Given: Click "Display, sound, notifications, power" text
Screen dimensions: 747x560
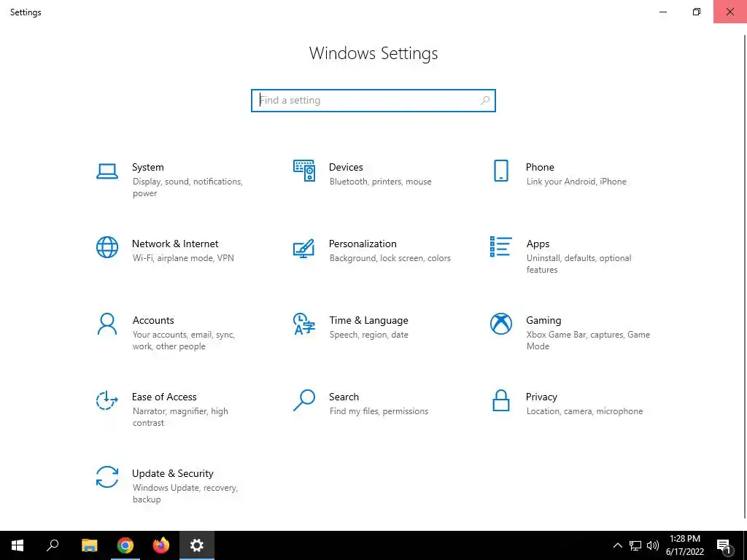Looking at the screenshot, I should 187,187.
